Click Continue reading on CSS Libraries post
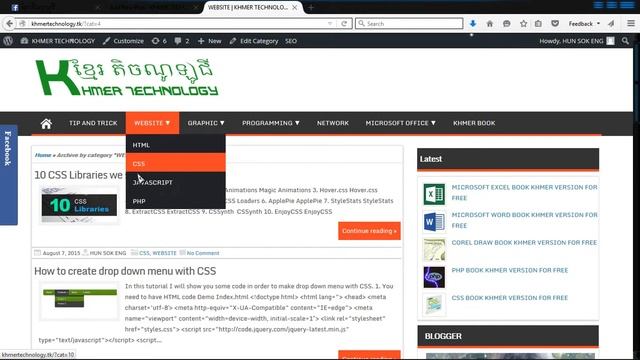The image size is (640, 360). 369,231
